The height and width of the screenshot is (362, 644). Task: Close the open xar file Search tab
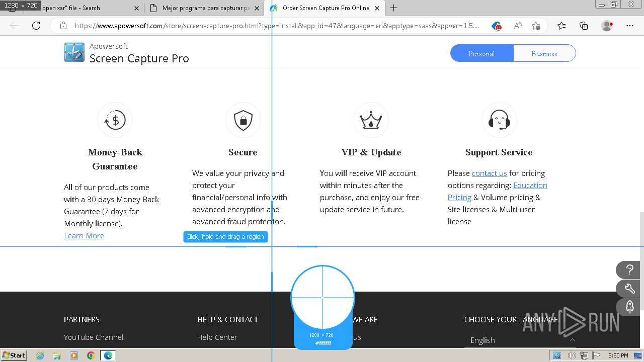click(x=136, y=8)
